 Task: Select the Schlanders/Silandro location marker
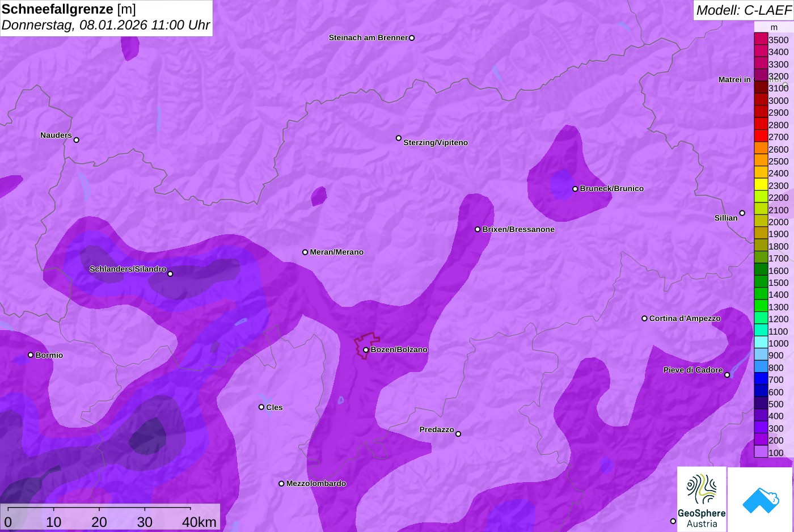click(170, 274)
